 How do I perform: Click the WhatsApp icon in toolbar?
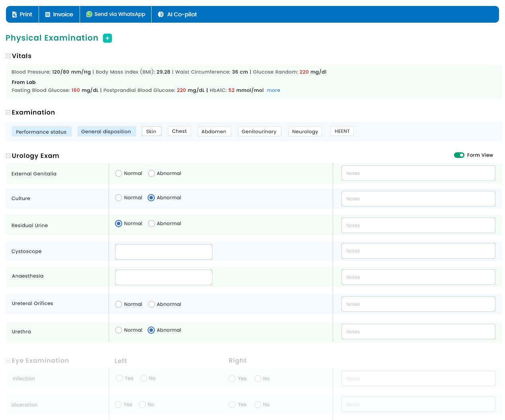click(89, 14)
